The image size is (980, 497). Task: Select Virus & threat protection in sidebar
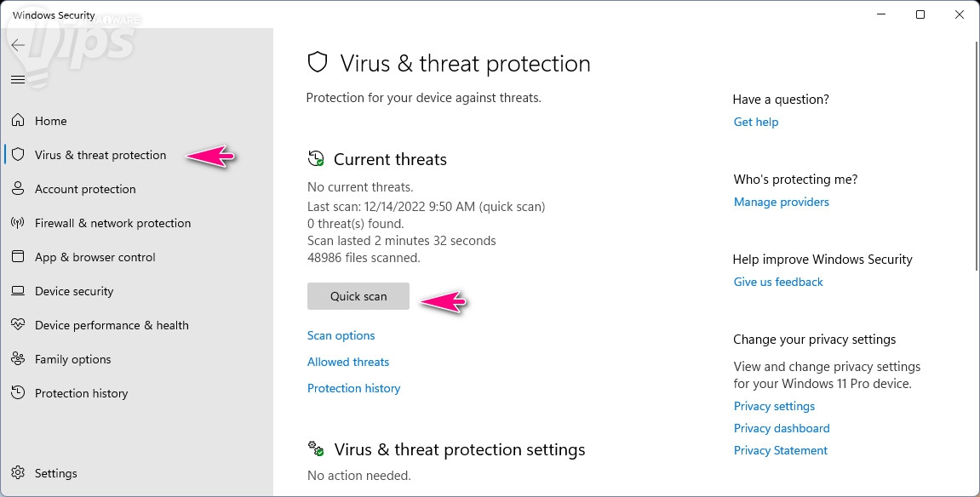[100, 155]
